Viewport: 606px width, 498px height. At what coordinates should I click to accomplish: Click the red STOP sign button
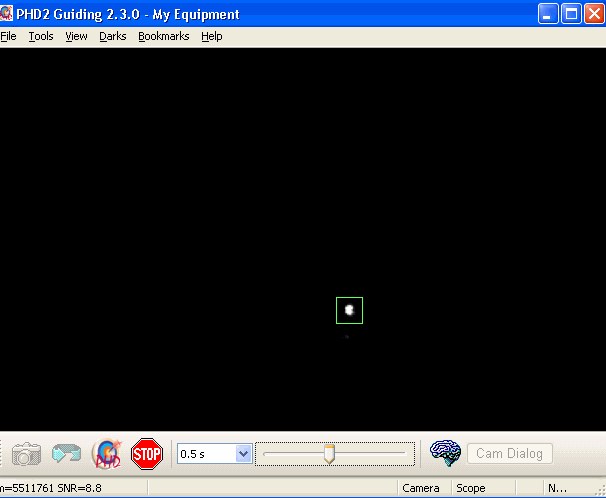[147, 454]
